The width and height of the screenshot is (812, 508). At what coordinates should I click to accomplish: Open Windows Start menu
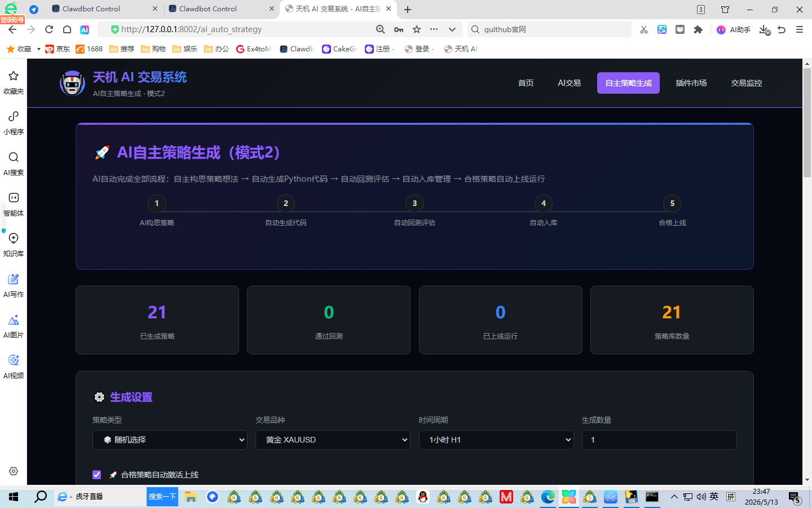click(14, 497)
